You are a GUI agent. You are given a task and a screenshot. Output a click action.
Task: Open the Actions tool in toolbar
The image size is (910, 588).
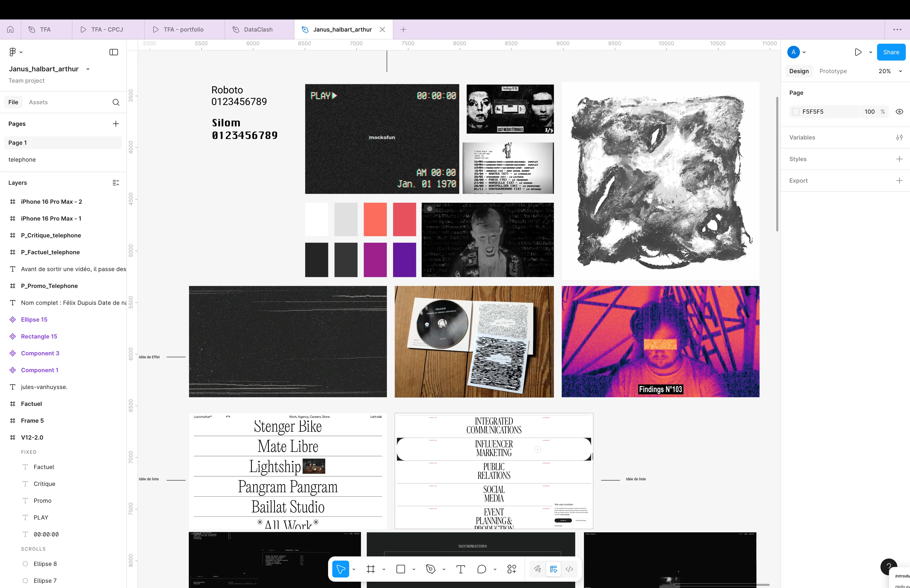coord(512,569)
